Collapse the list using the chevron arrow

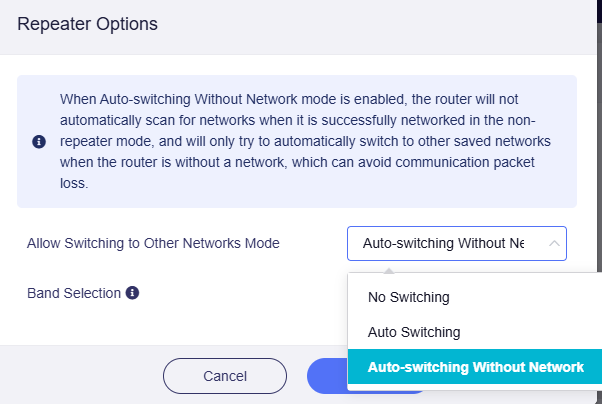(x=554, y=243)
